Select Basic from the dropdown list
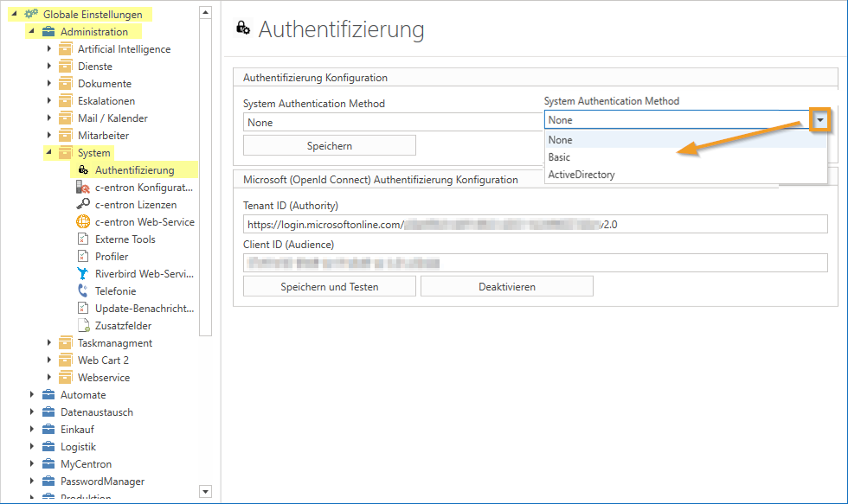Image resolution: width=848 pixels, height=504 pixels. click(560, 157)
